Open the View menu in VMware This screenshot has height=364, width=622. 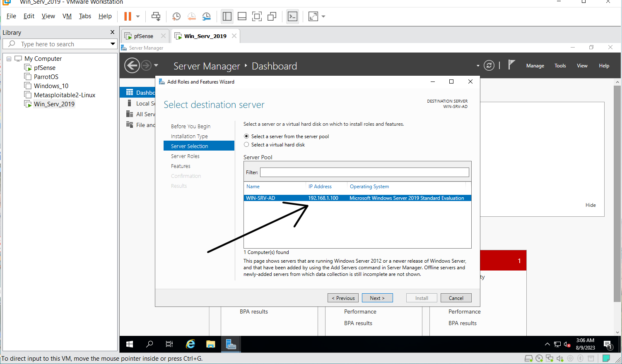coord(48,16)
